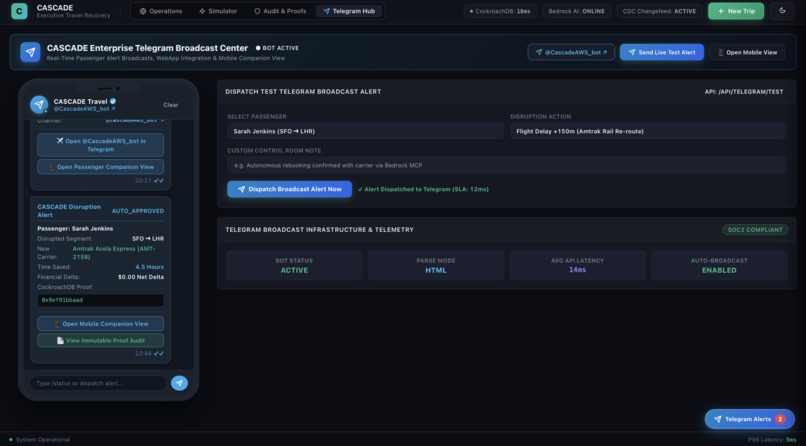806x446 pixels.
Task: Click the Amtrak Acela Express carrier text
Action: (114, 252)
